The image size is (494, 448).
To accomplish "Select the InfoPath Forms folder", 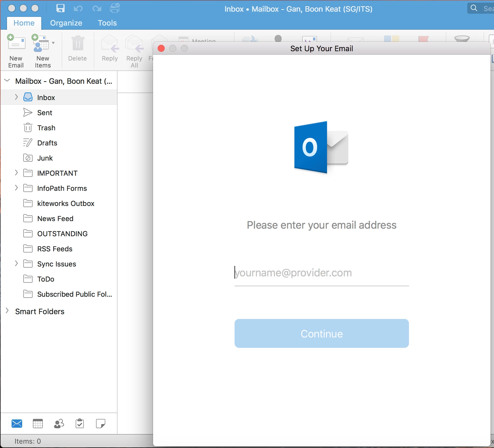I will 59,188.
